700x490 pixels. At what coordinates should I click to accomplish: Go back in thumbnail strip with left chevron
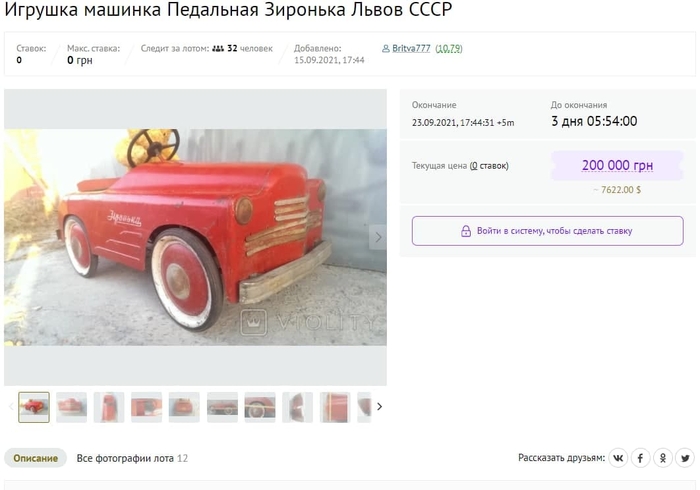pos(11,407)
